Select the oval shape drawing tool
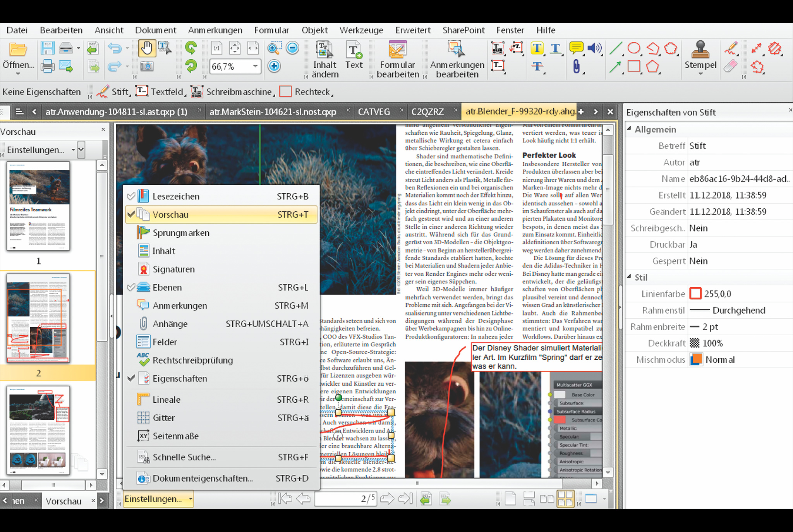Image resolution: width=793 pixels, height=532 pixels. tap(634, 48)
